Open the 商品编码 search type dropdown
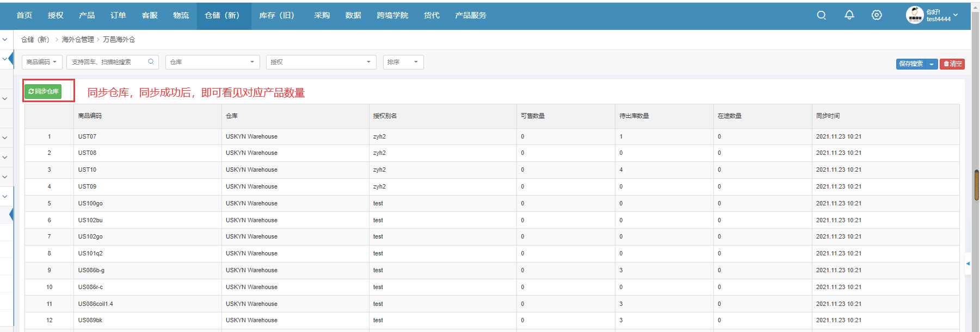This screenshot has height=332, width=980. coord(42,62)
